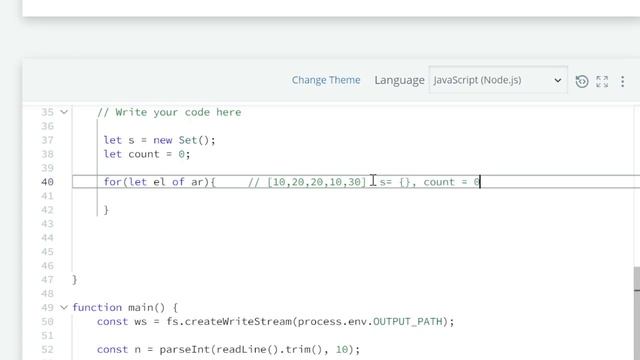The width and height of the screenshot is (640, 360).
Task: Place cursor on 'let s = new Set();' line
Action: click(x=159, y=140)
